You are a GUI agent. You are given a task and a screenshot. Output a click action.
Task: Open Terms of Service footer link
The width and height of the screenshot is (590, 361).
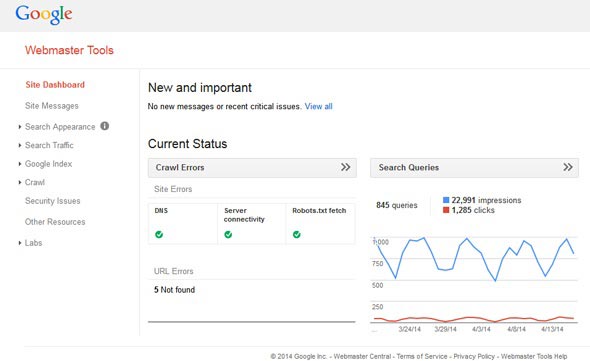422,356
